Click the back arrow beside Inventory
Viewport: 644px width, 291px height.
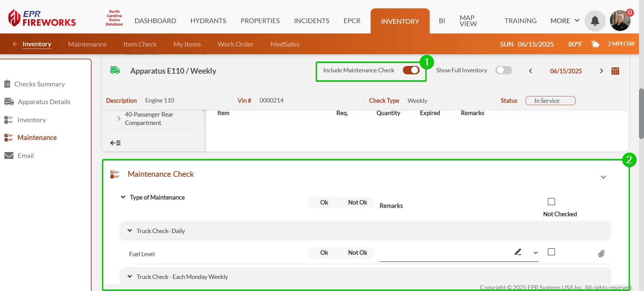15,44
